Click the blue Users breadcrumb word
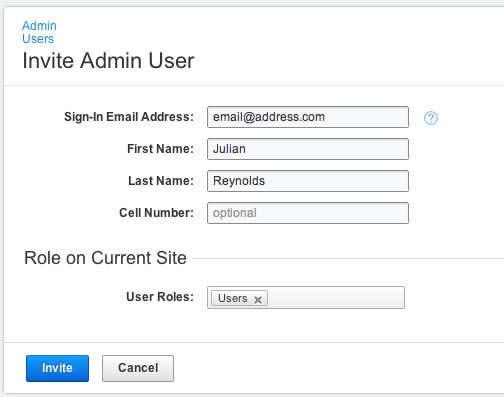 pos(38,39)
